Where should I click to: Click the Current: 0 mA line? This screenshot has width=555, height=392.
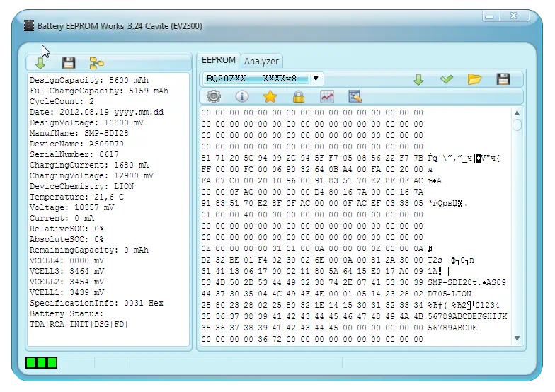[62, 218]
